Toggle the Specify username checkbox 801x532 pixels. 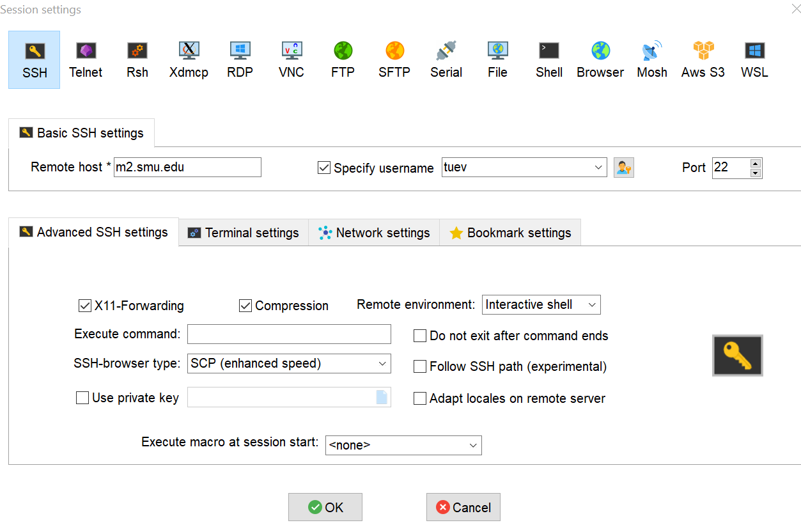pyautogui.click(x=324, y=168)
